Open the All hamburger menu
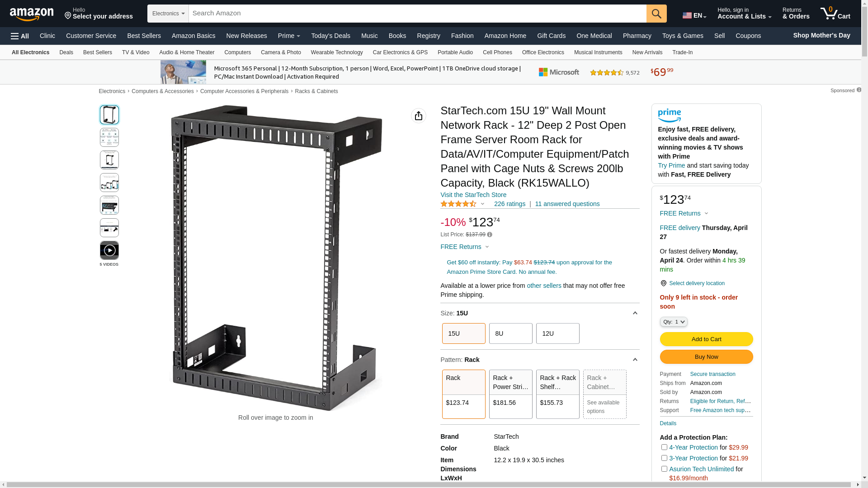Viewport: 868px width, 488px height. coord(20,36)
